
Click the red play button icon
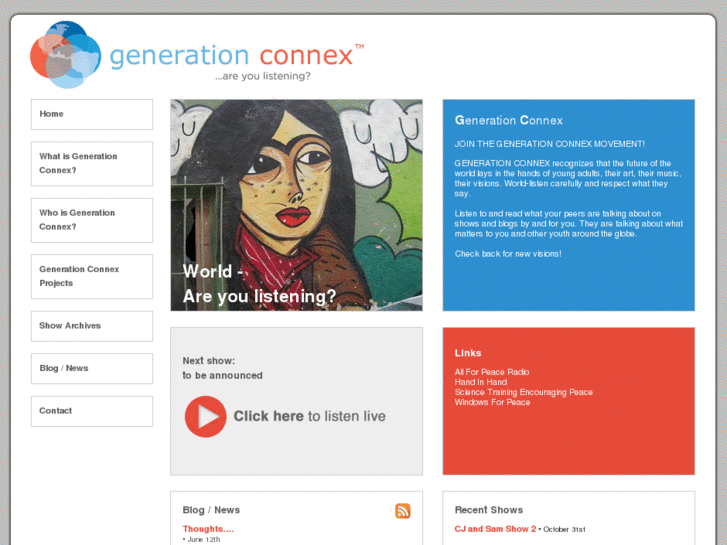click(x=205, y=416)
